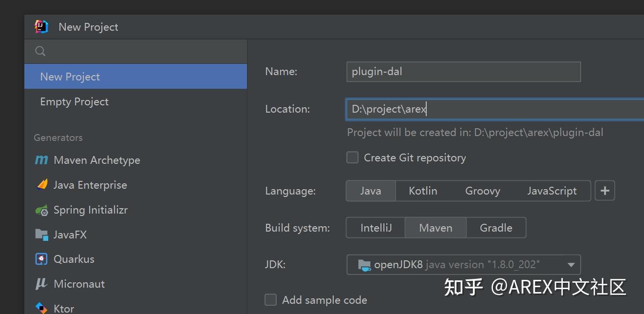This screenshot has height=314, width=644.
Task: Click the Maven Archetype icon
Action: [x=42, y=160]
